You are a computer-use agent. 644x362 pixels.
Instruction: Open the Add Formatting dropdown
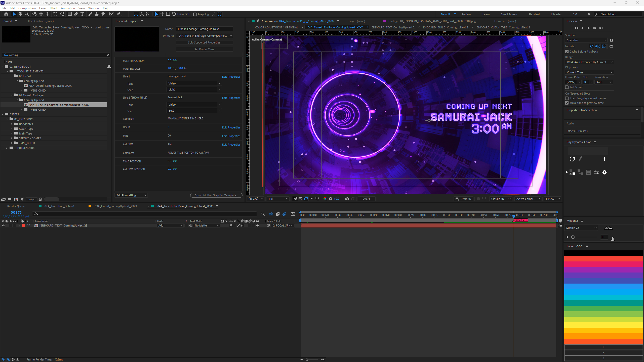coord(131,195)
